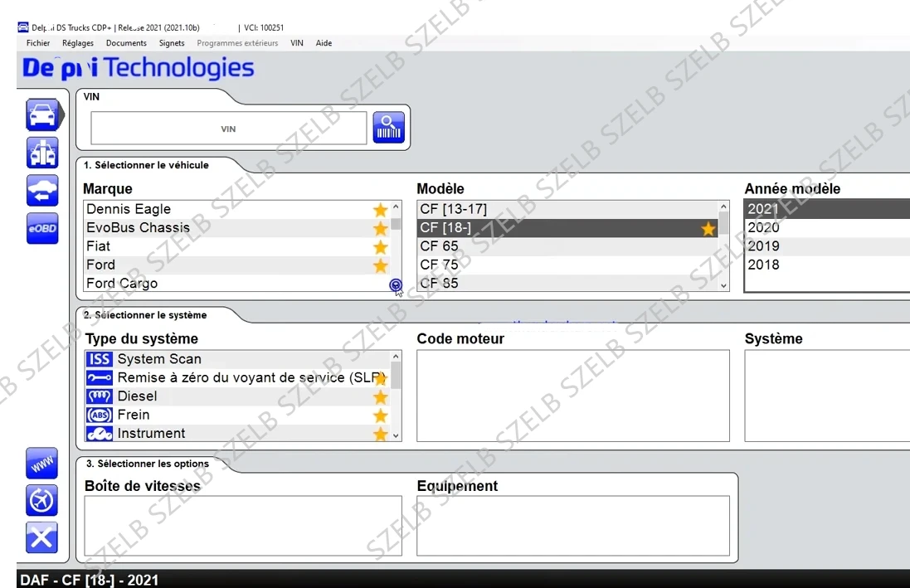The image size is (910, 588).
Task: Open the Aide menu
Action: point(324,43)
